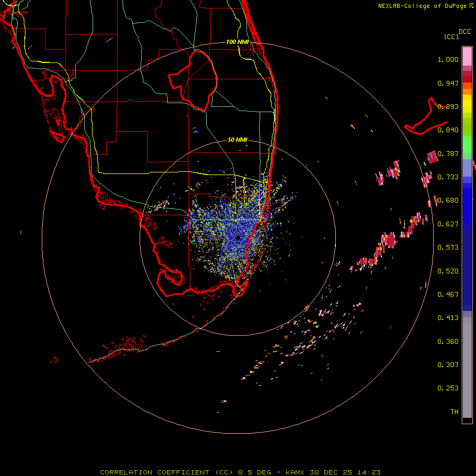
Task: Select the 0.627 scale value
Action: coord(448,224)
